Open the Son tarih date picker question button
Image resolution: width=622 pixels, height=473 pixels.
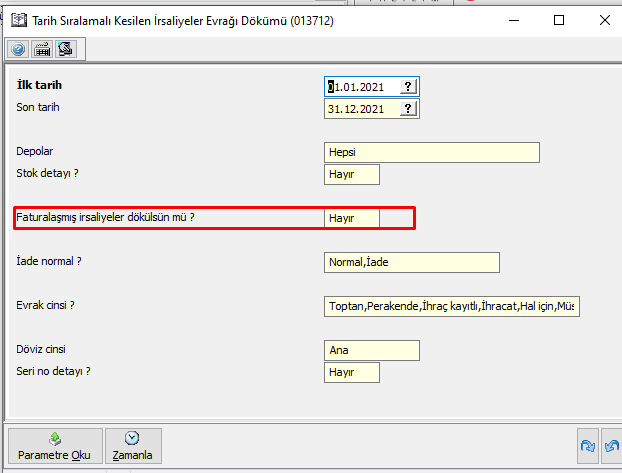pos(408,109)
